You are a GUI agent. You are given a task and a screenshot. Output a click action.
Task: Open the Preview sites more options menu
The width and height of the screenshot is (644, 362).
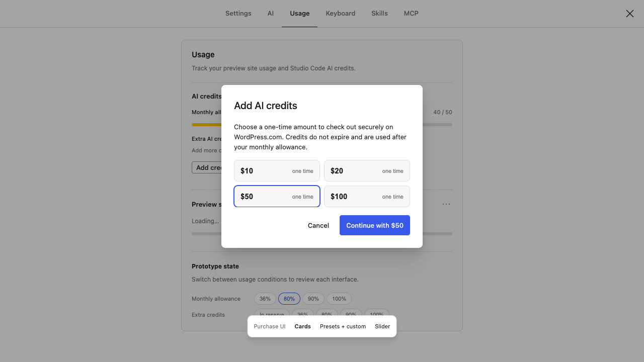pos(446,204)
